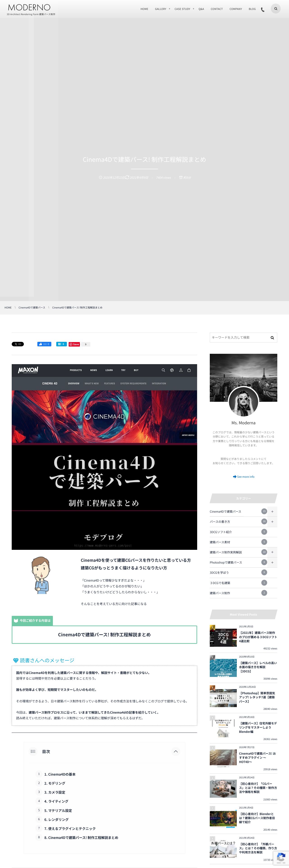Expand the パースの書き方 category plus

[272, 522]
